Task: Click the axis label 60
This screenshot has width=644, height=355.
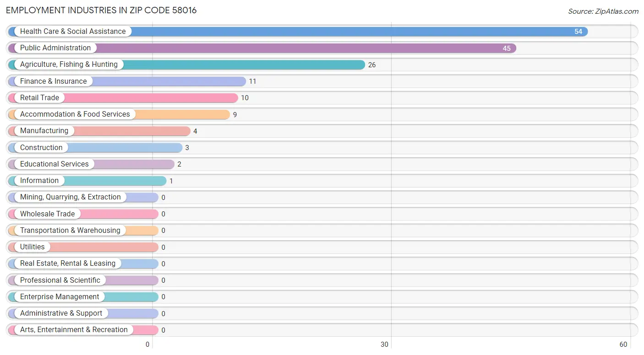Action: [623, 344]
